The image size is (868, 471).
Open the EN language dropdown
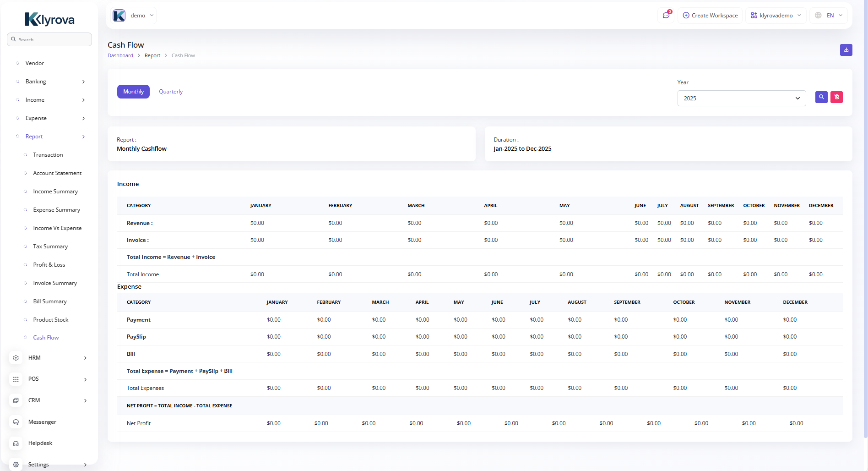(x=829, y=16)
